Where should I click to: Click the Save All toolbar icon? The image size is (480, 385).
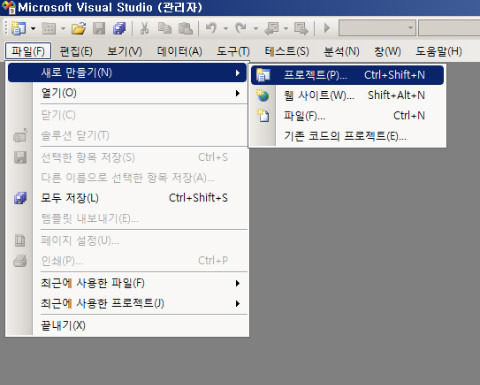point(119,28)
